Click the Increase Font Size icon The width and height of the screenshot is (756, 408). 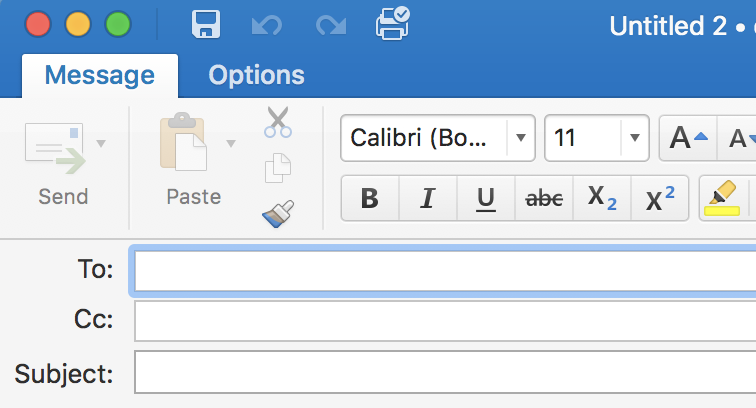click(688, 138)
